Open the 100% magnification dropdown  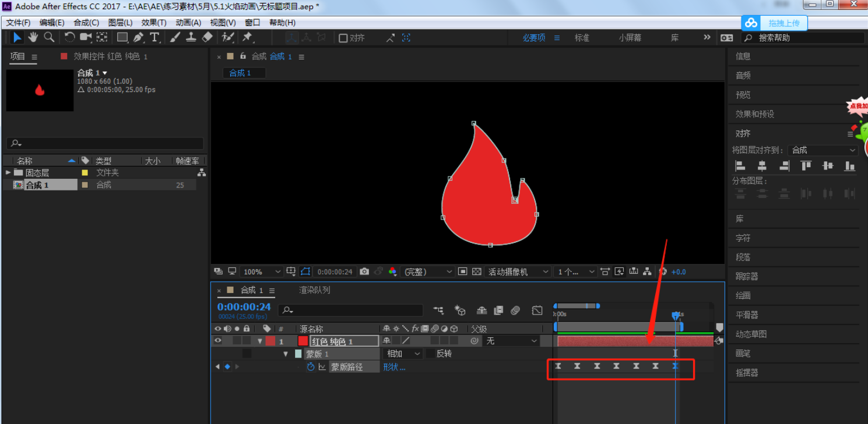(262, 271)
